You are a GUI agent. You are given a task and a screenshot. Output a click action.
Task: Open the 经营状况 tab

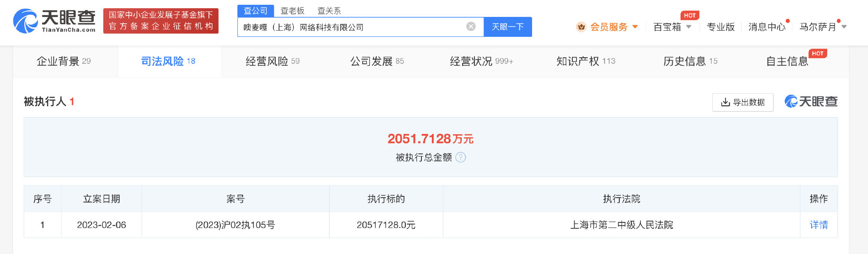pyautogui.click(x=482, y=61)
